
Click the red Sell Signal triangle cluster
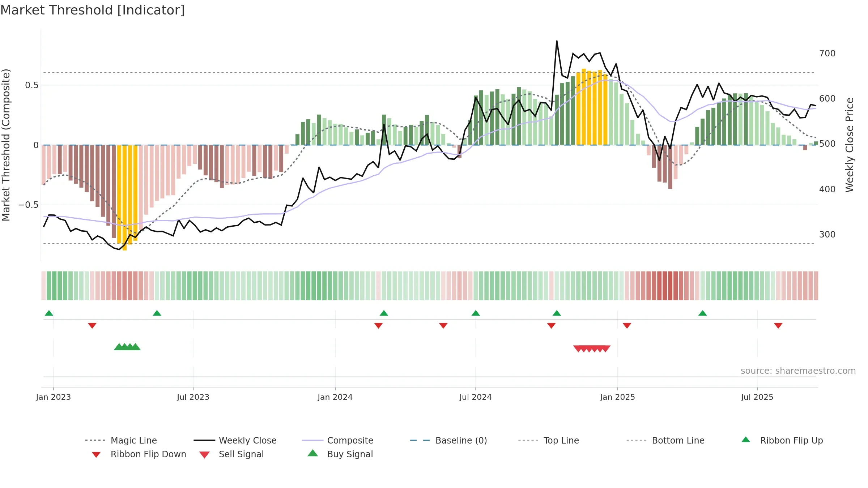click(592, 349)
